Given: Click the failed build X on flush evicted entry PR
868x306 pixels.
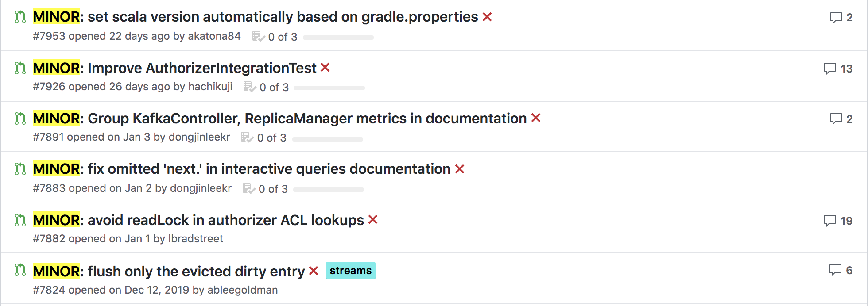Looking at the screenshot, I should (x=314, y=271).
